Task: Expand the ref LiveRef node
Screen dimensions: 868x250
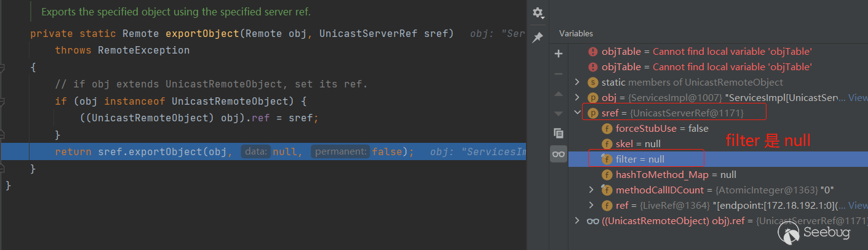Action: tap(592, 205)
